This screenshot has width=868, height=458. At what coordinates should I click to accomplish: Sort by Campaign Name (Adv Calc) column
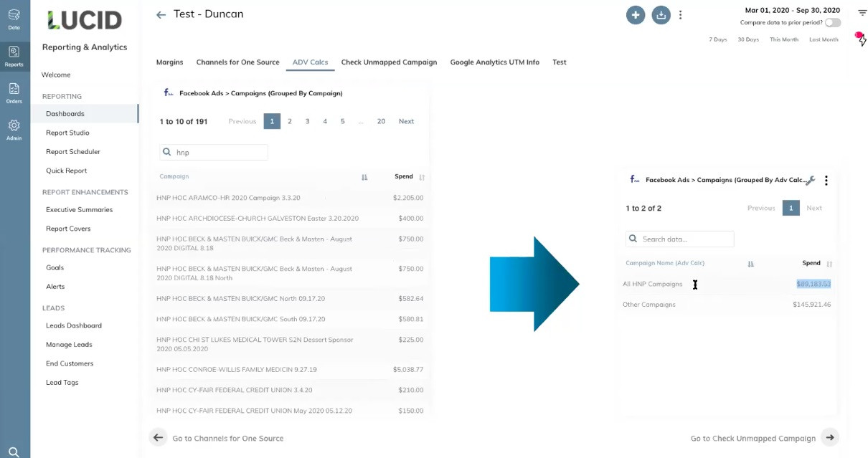750,264
